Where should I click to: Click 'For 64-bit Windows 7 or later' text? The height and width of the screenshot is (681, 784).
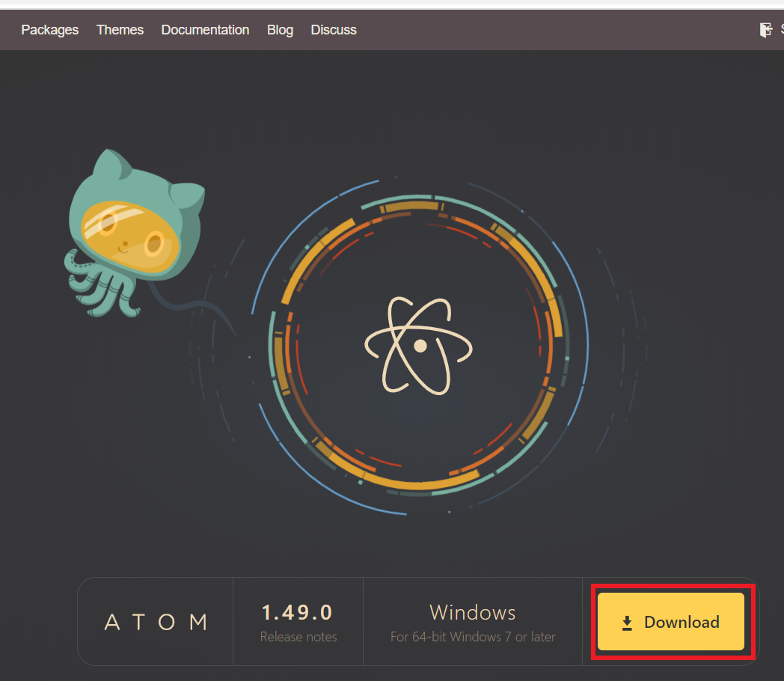point(473,637)
